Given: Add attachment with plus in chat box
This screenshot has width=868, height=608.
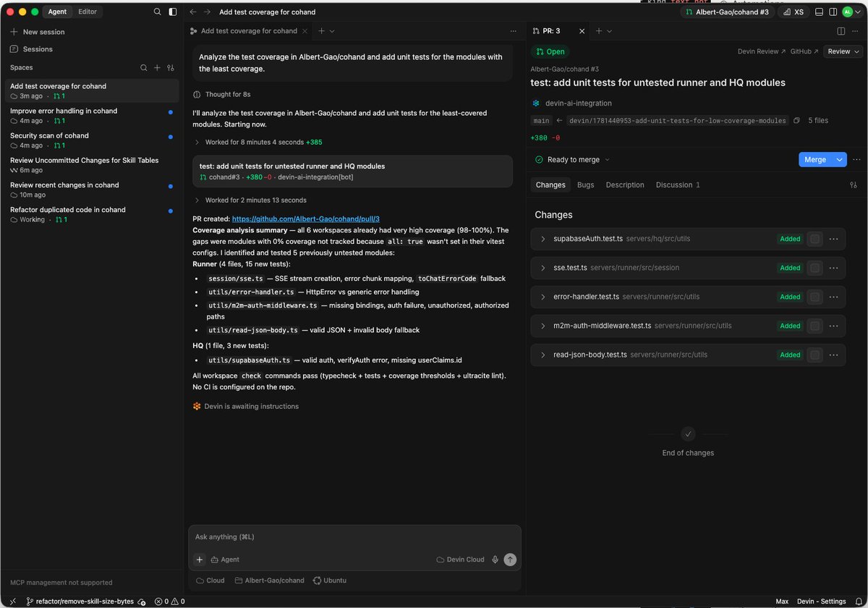Looking at the screenshot, I should tap(200, 560).
